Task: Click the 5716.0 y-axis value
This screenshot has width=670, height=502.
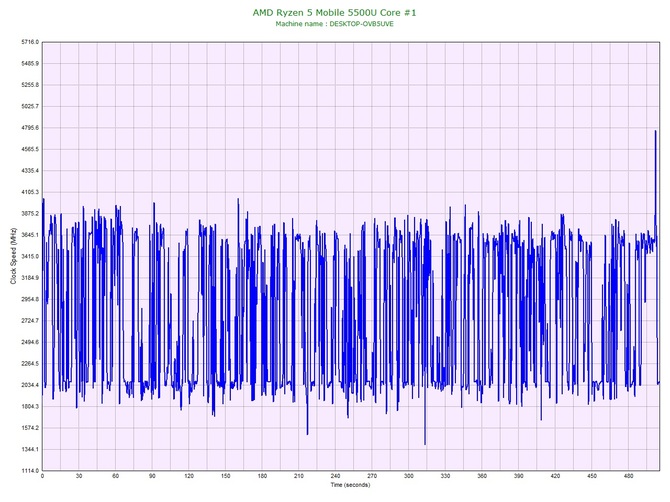Action: click(x=30, y=42)
